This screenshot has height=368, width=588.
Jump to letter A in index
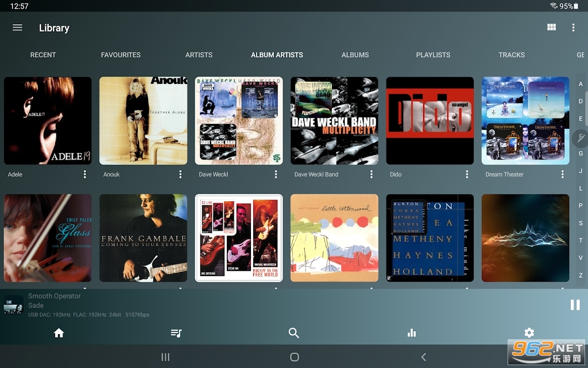tap(581, 84)
